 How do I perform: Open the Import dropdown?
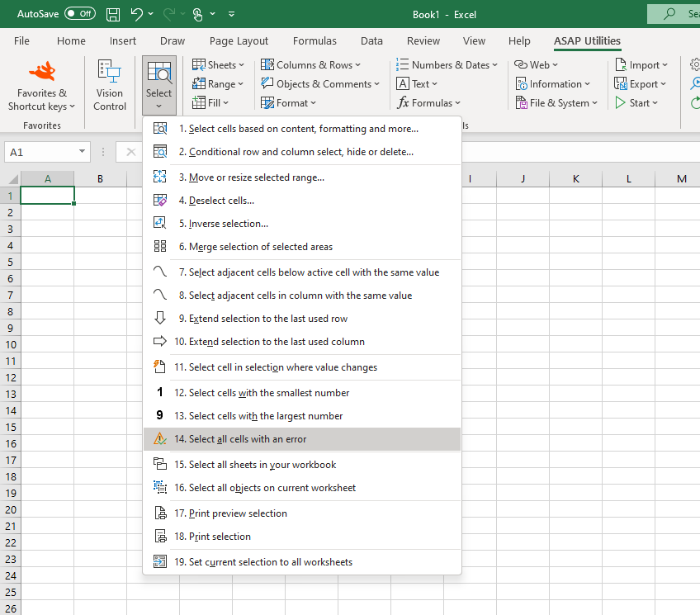coord(641,64)
